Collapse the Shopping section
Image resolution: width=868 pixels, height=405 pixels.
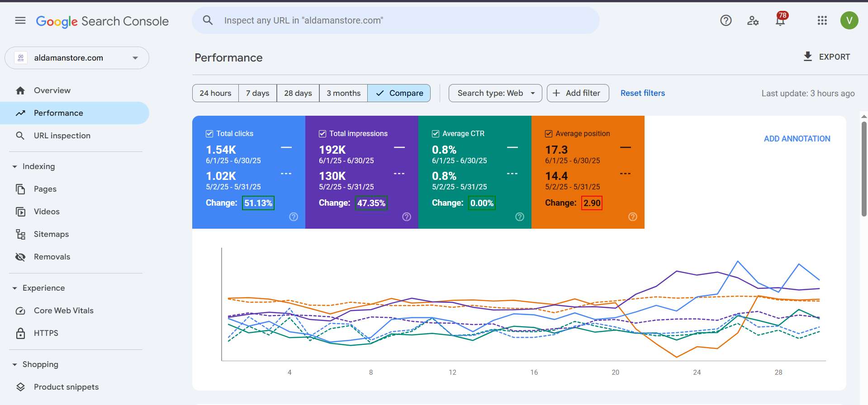click(x=14, y=365)
